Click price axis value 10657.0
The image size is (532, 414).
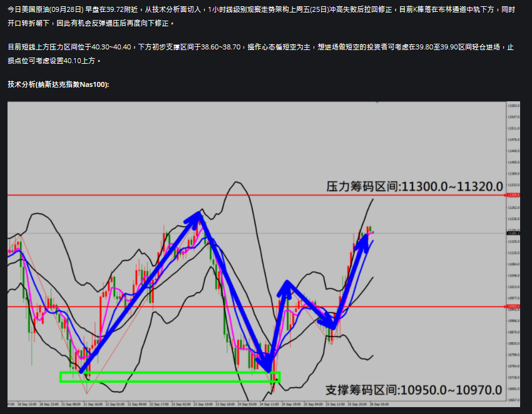click(x=514, y=400)
